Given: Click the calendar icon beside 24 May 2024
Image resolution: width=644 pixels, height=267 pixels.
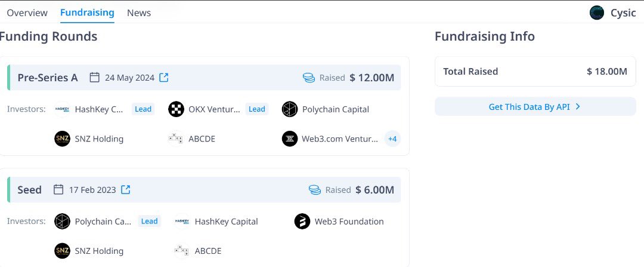Looking at the screenshot, I should pos(94,77).
